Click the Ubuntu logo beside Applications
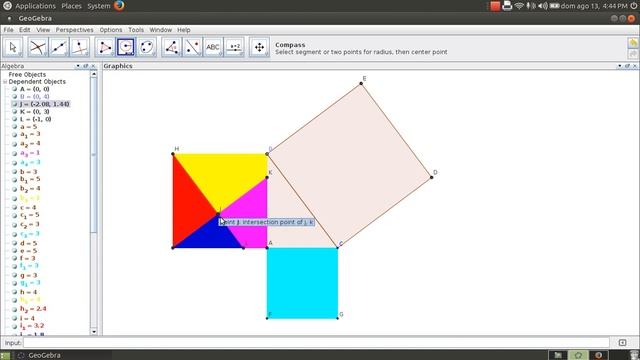Image resolution: width=640 pixels, height=360 pixels. [x=7, y=6]
